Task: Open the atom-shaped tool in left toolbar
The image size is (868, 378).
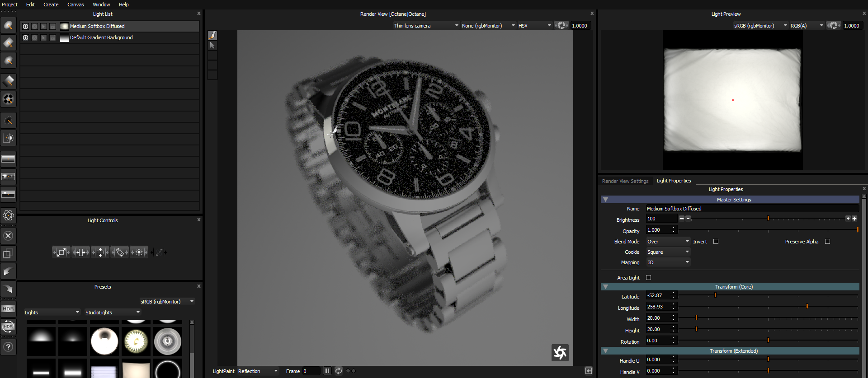Action: click(x=8, y=215)
